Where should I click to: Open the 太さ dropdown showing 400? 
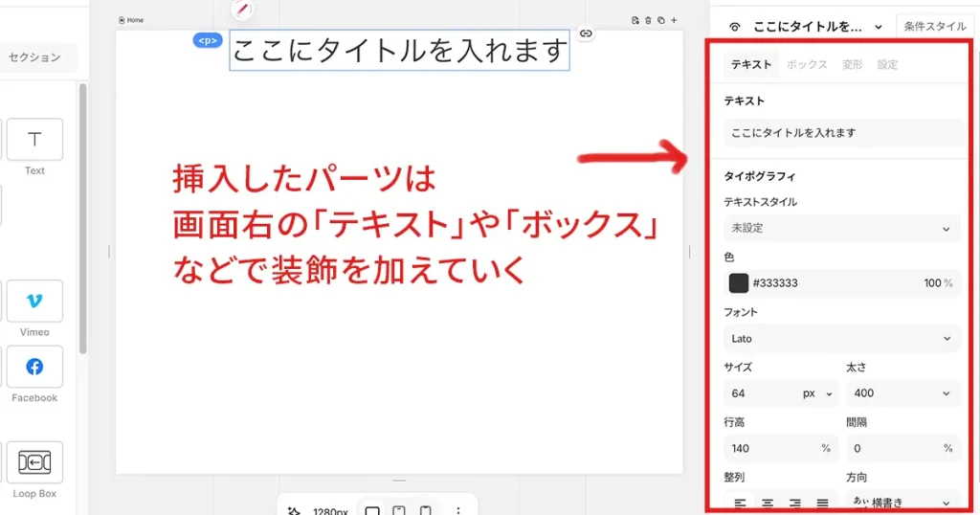(x=902, y=393)
